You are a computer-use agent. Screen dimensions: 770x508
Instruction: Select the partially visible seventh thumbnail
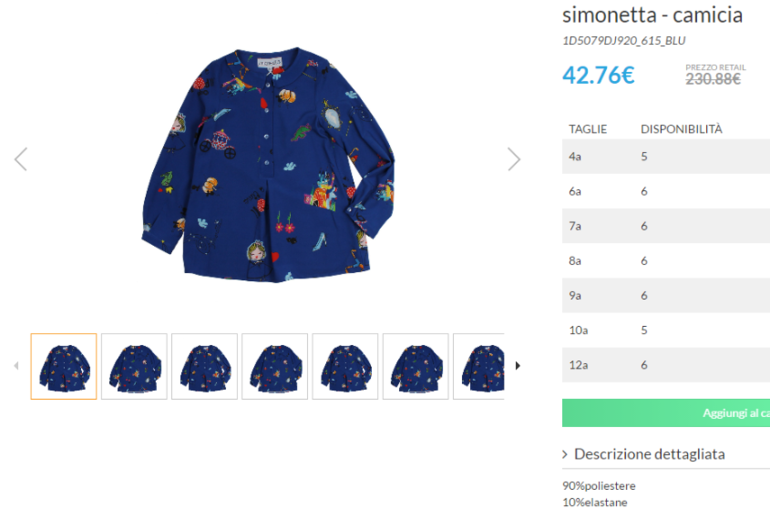[479, 366]
